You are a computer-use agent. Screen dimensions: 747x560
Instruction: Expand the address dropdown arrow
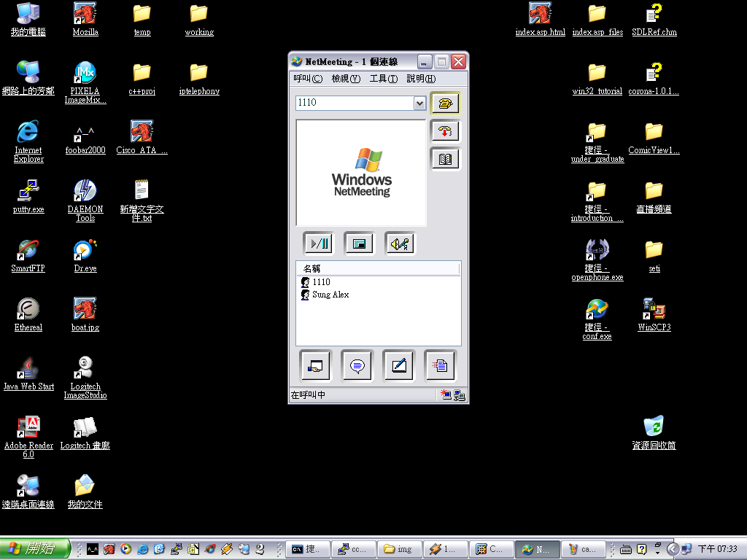tap(419, 103)
